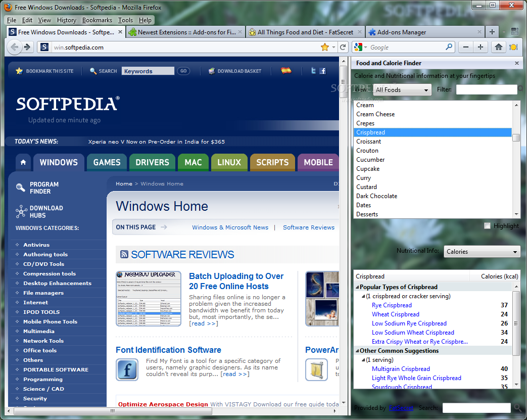Open the LINUX section tab
The height and width of the screenshot is (420, 527).
229,162
